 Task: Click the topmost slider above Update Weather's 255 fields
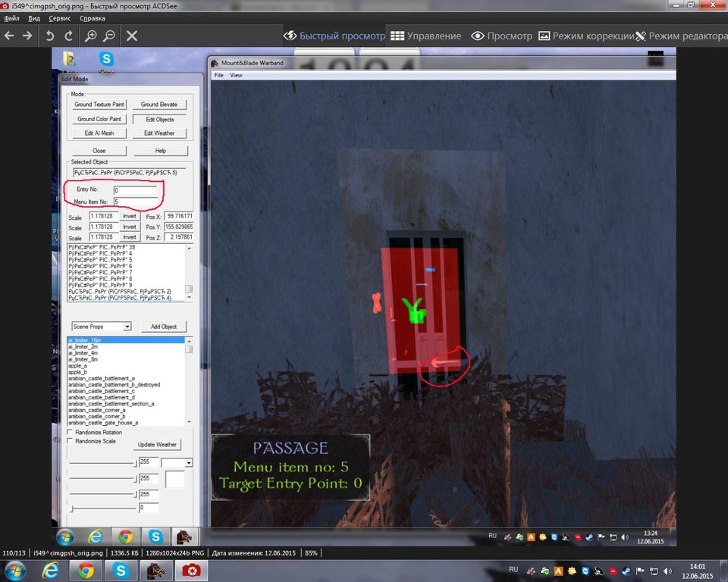coord(102,462)
